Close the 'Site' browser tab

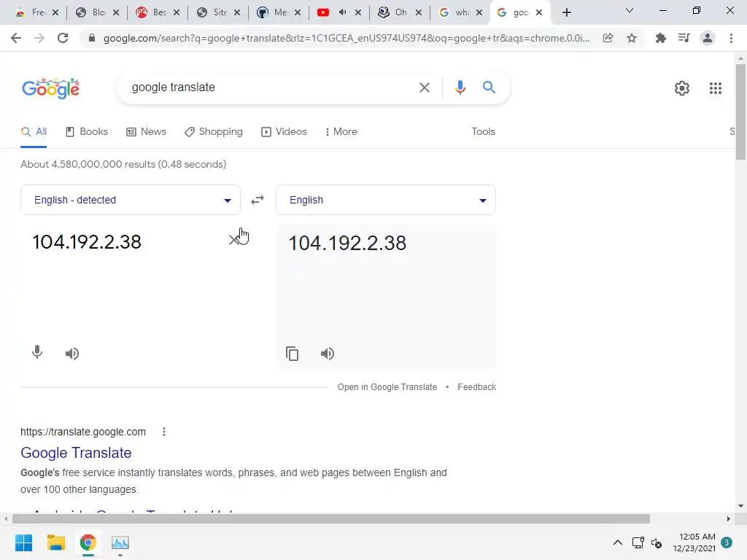point(237,13)
